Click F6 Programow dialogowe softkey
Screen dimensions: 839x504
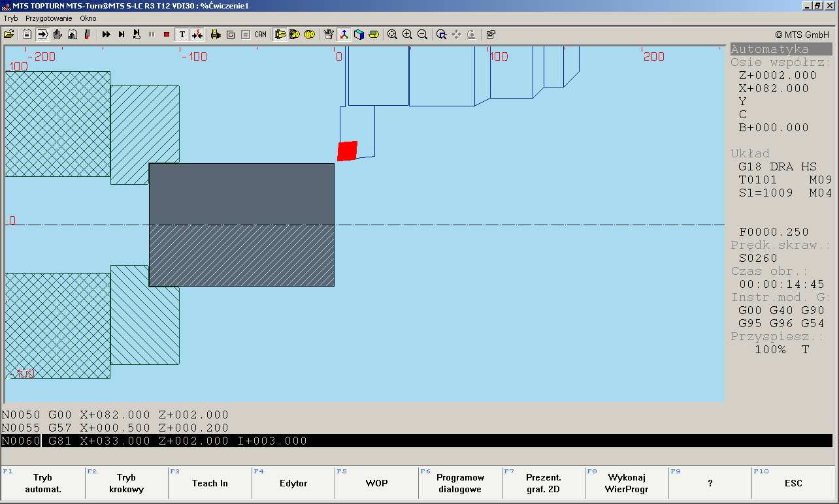460,483
